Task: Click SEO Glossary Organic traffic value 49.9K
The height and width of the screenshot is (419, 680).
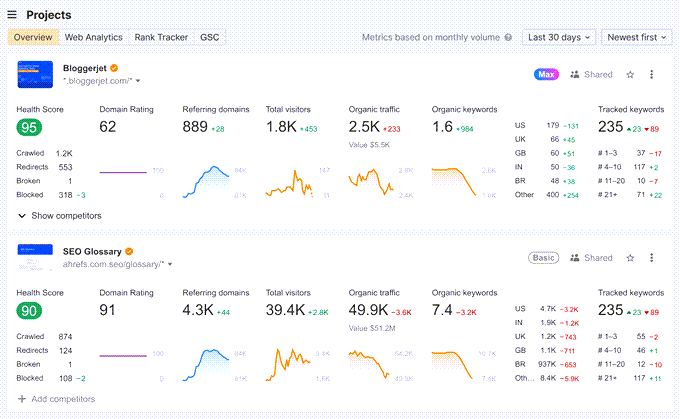Action: pyautogui.click(x=368, y=310)
